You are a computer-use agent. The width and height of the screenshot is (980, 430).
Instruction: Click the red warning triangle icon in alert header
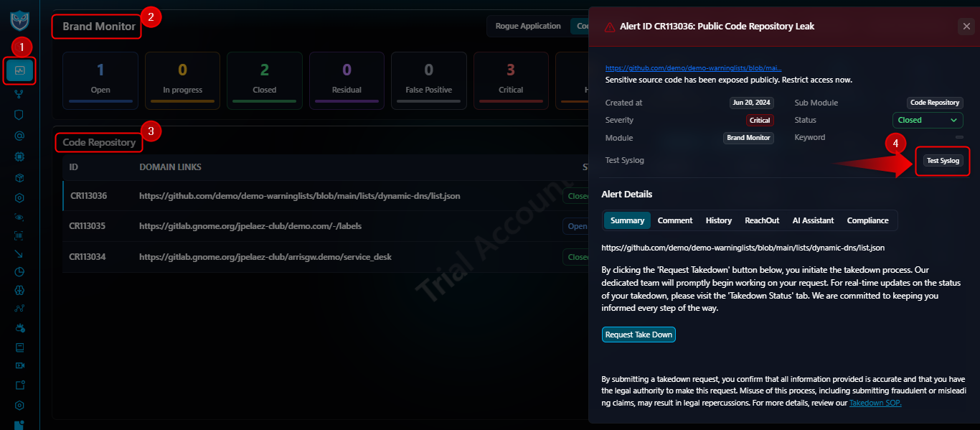pyautogui.click(x=610, y=27)
